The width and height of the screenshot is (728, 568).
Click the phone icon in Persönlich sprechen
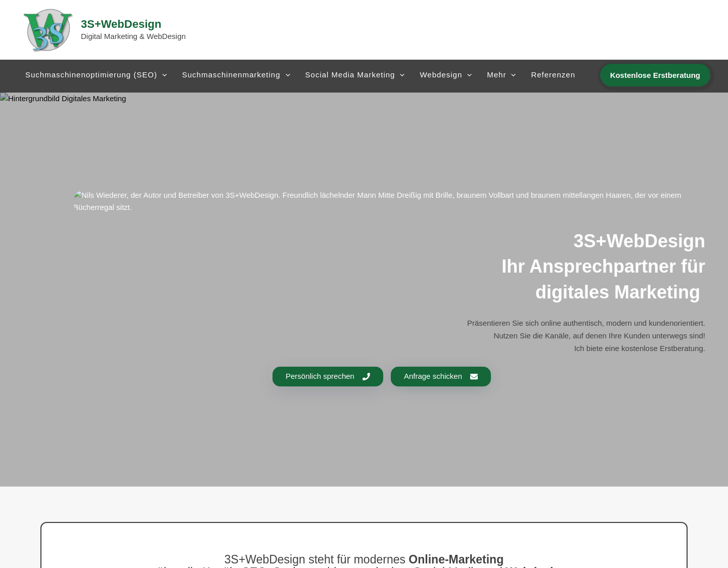pos(366,377)
